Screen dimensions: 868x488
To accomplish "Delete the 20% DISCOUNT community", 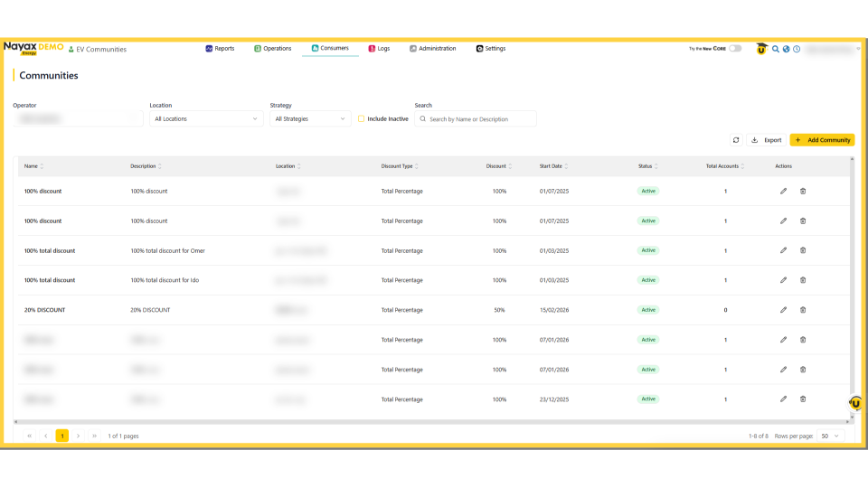I will point(803,310).
